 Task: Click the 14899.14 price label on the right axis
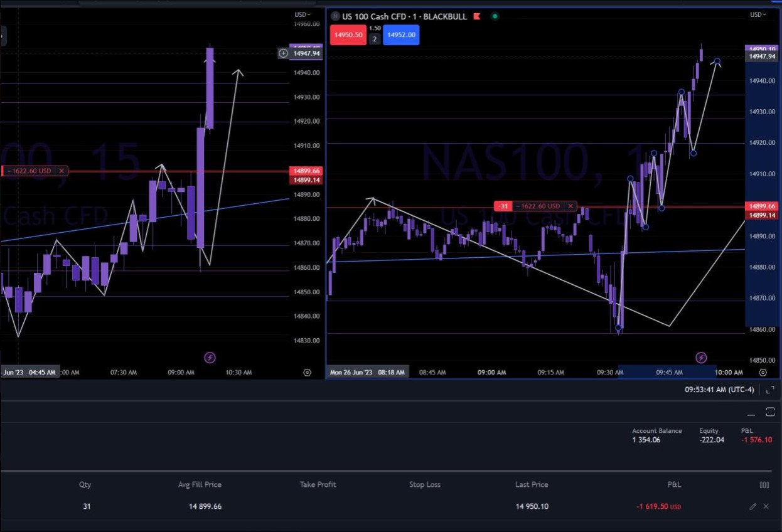click(761, 215)
